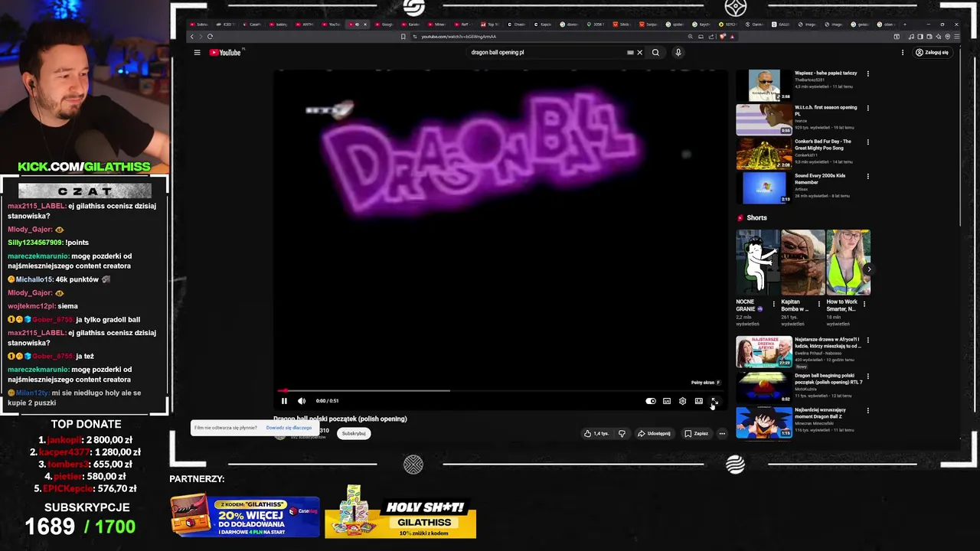The height and width of the screenshot is (551, 980).
Task: Focus the YouTube search box
Action: 546,53
